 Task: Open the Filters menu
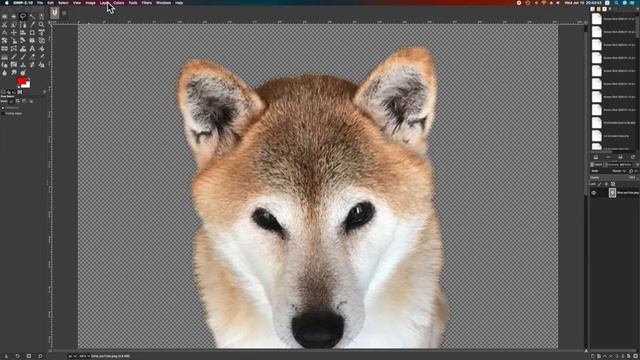147,3
